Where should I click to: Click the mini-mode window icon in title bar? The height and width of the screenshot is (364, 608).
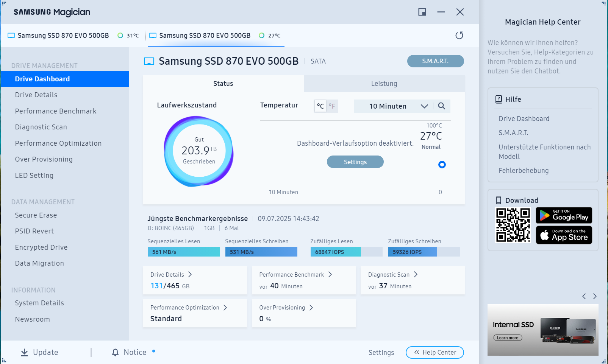pos(422,12)
